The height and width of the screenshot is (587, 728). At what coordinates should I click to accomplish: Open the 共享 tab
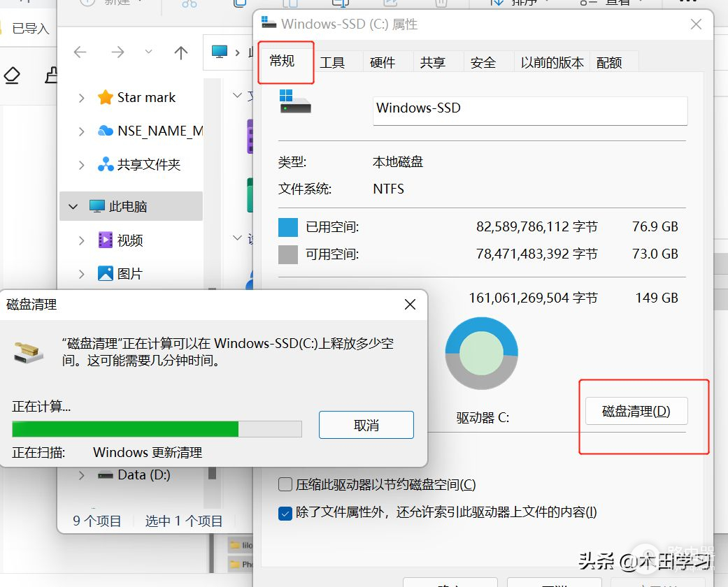click(433, 62)
